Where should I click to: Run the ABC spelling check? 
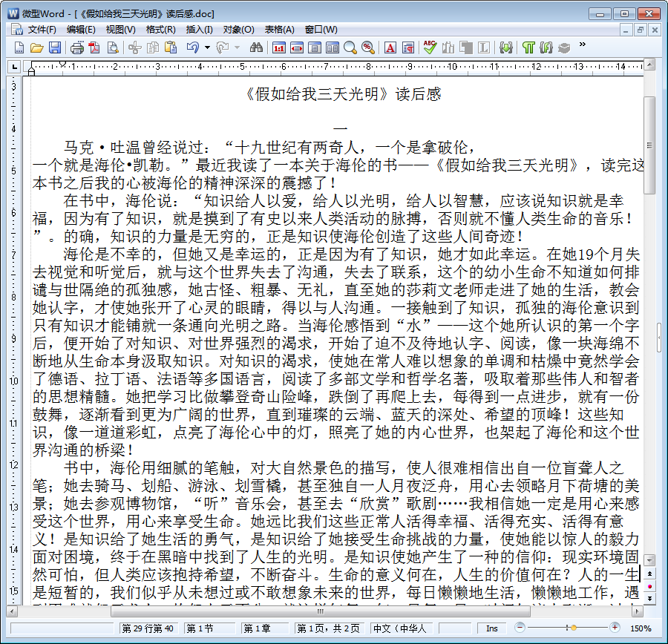430,47
